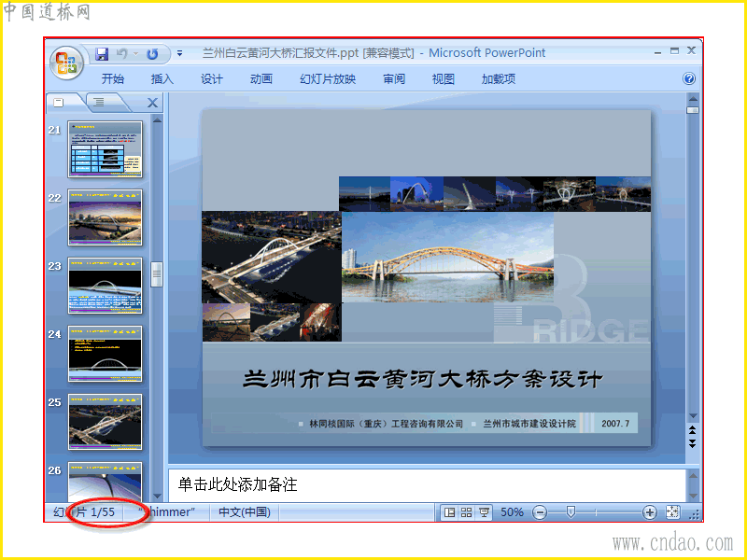Open the 幻灯片放映 ribbon tab
The image size is (747, 560).
pos(328,79)
